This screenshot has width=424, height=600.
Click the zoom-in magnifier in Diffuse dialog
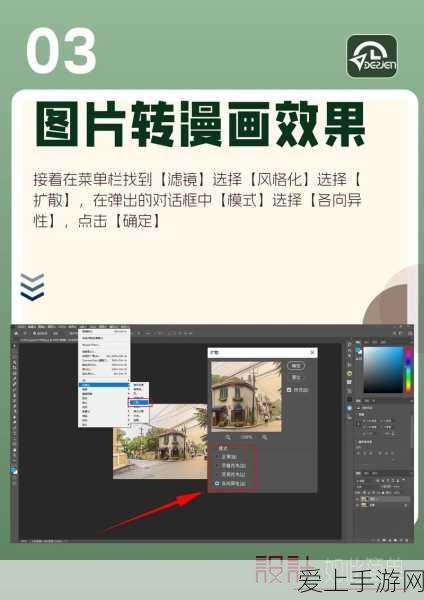(x=264, y=437)
